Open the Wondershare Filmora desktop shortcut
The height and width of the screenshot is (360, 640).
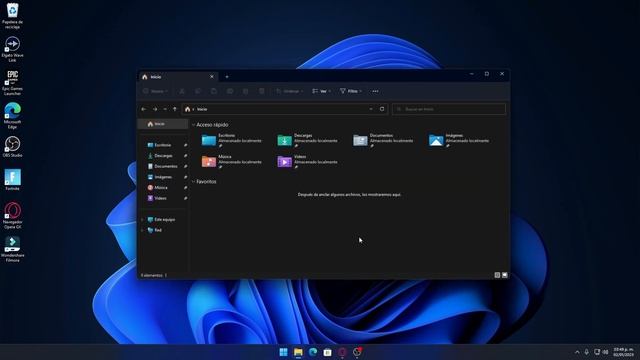[12, 249]
